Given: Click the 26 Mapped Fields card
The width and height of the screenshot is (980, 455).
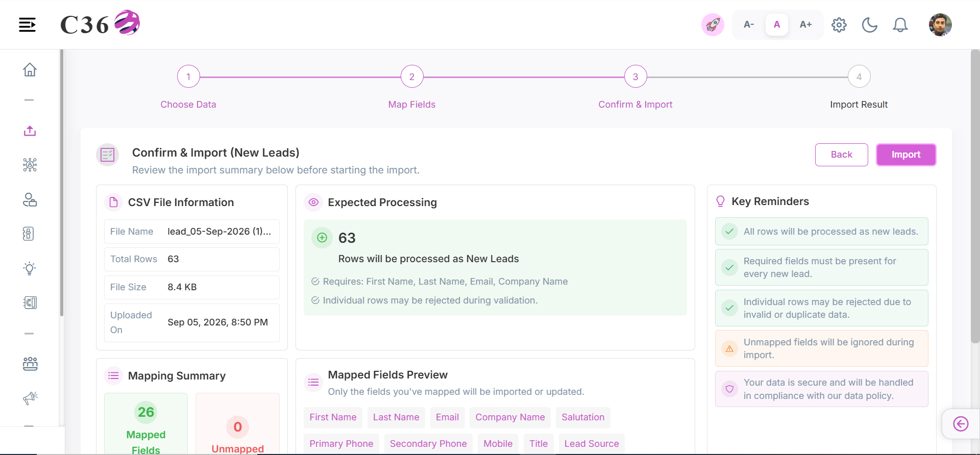Looking at the screenshot, I should click(146, 423).
